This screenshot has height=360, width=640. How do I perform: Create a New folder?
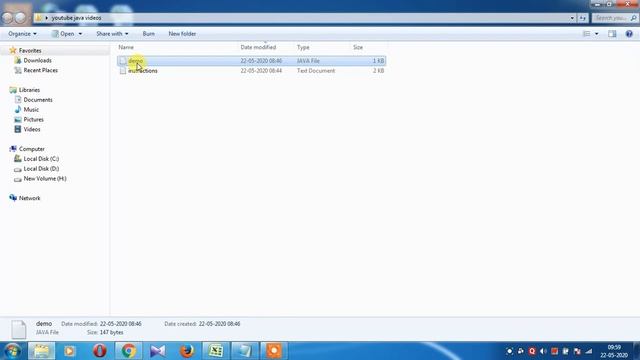pos(182,34)
